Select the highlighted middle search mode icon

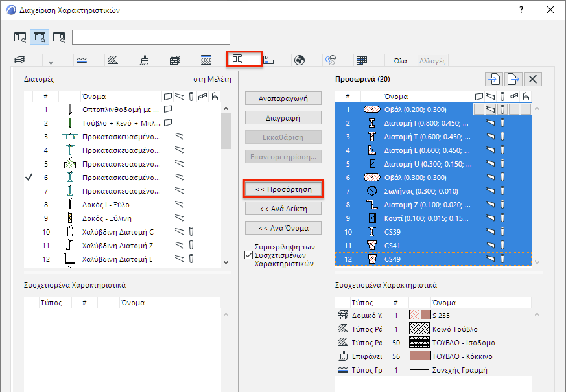tap(40, 37)
